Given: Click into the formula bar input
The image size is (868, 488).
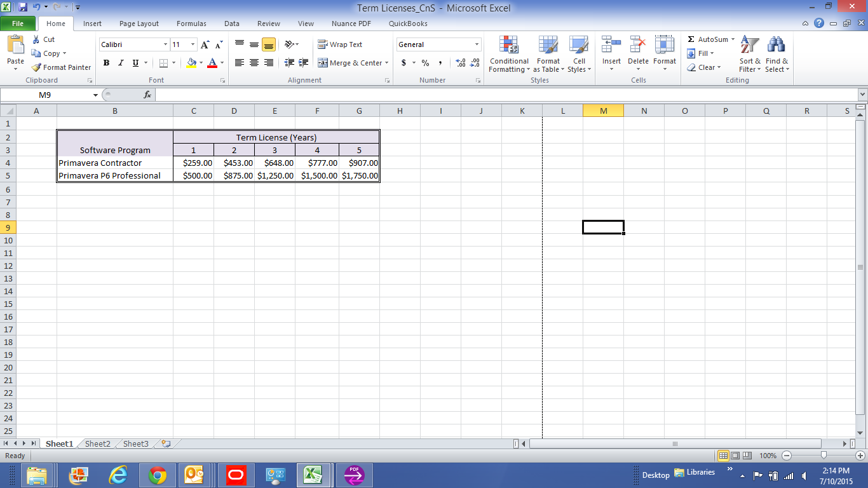Looking at the screenshot, I should (506, 95).
